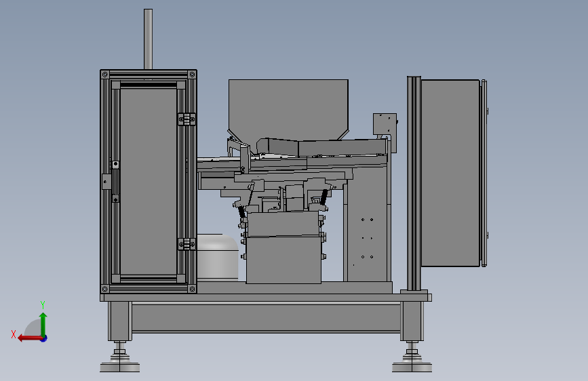Select the vertical rod above the left cabinet
The height and width of the screenshot is (381, 588).
[148, 39]
